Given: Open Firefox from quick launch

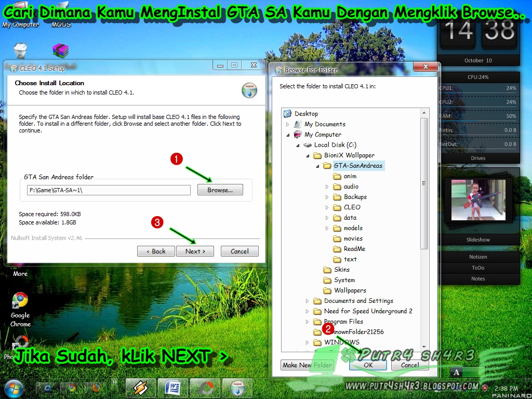Looking at the screenshot, I should (x=96, y=389).
